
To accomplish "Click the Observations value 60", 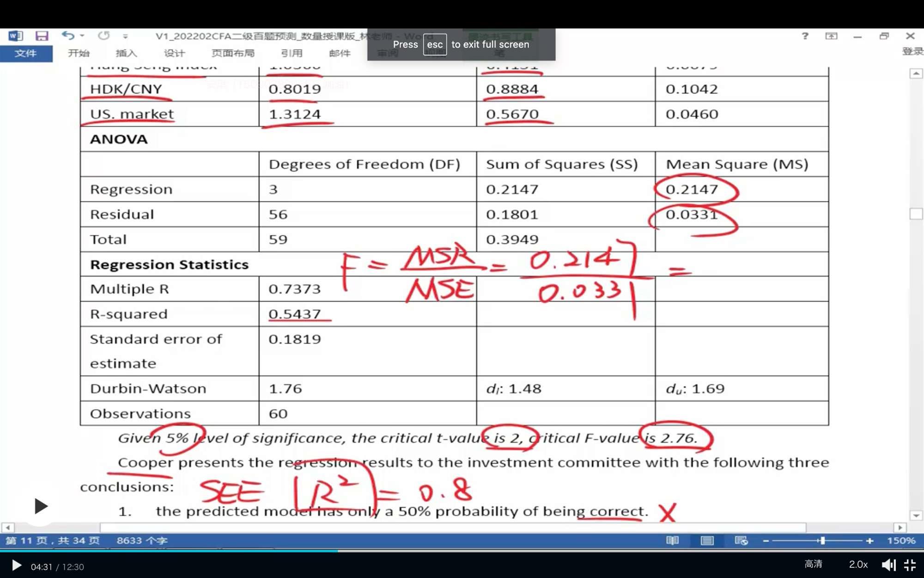I will point(278,413).
